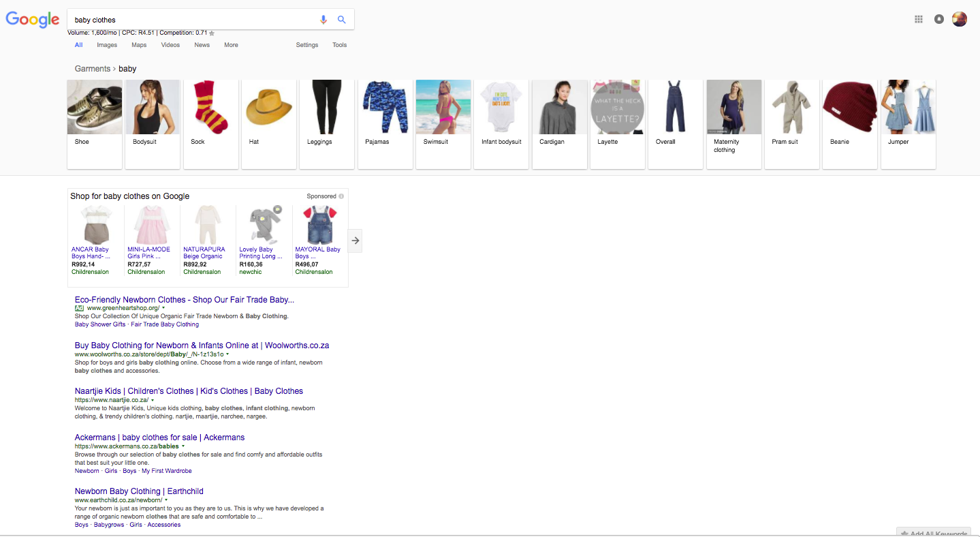Select the Infant bodysuit card

click(x=501, y=124)
